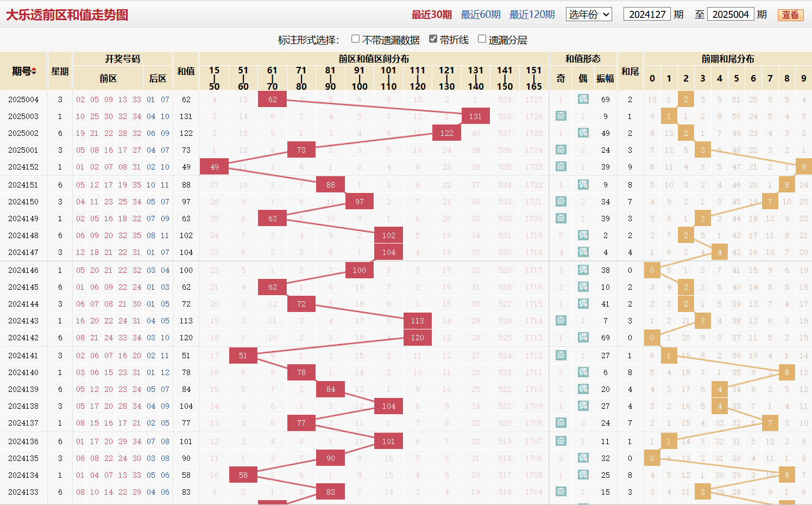Focus the start period field 2024127
Image resolution: width=812 pixels, height=505 pixels.
[647, 15]
